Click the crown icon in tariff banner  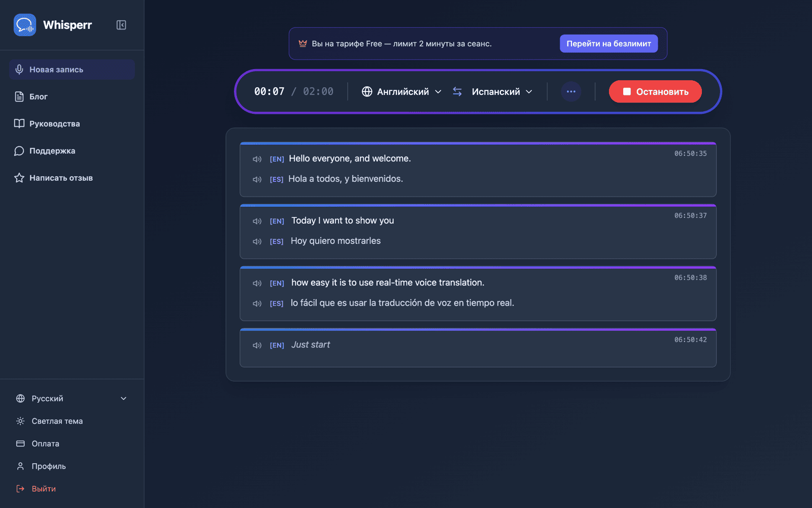[x=303, y=44]
